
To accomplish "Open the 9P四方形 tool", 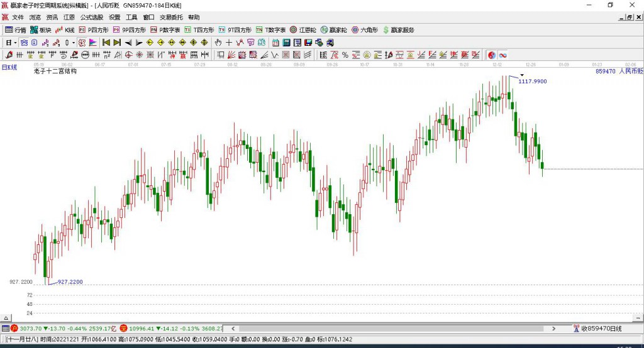I will [x=130, y=30].
